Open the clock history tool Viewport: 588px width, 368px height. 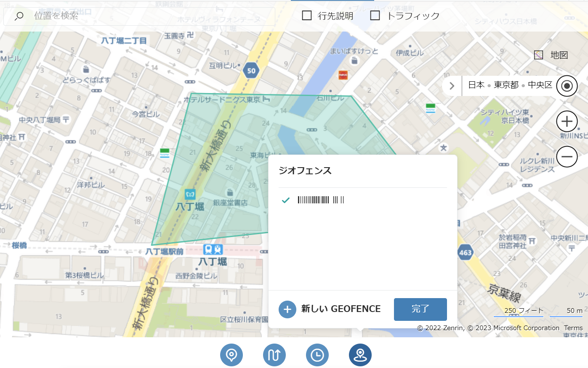point(317,355)
